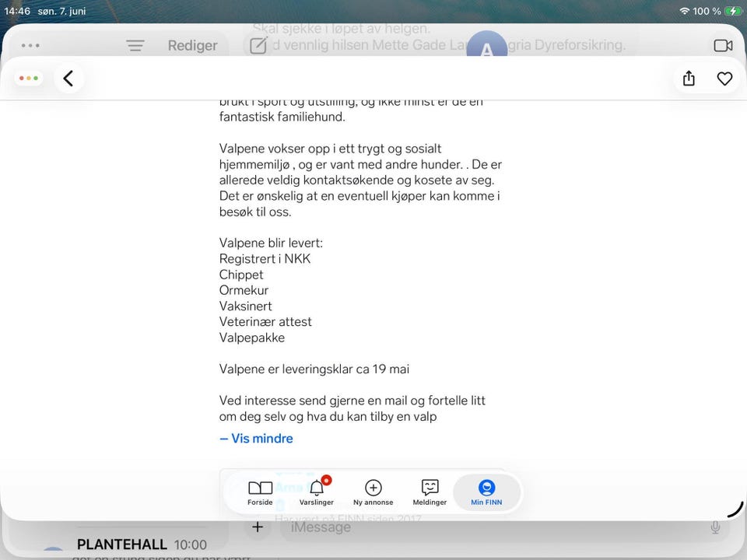Select text 'Valpene blir levert:'
Viewport: 747px width, 560px height.
[x=271, y=243]
